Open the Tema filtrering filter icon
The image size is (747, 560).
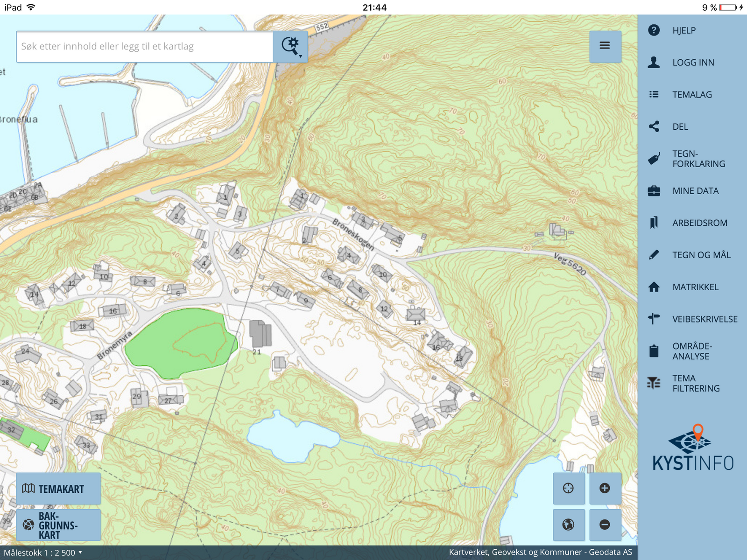pos(654,383)
